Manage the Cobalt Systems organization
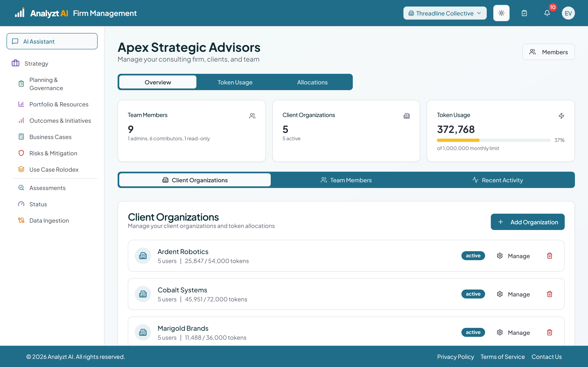This screenshot has height=367, width=588. point(513,294)
